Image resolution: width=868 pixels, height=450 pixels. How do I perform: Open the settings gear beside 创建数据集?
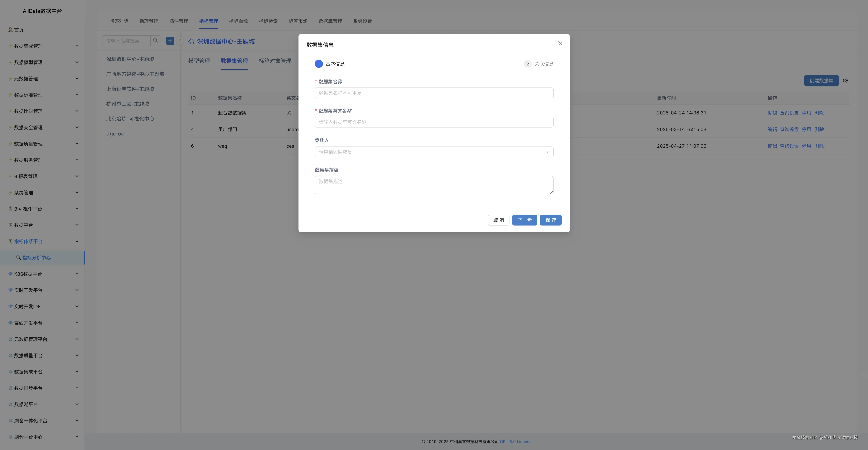[x=845, y=81]
